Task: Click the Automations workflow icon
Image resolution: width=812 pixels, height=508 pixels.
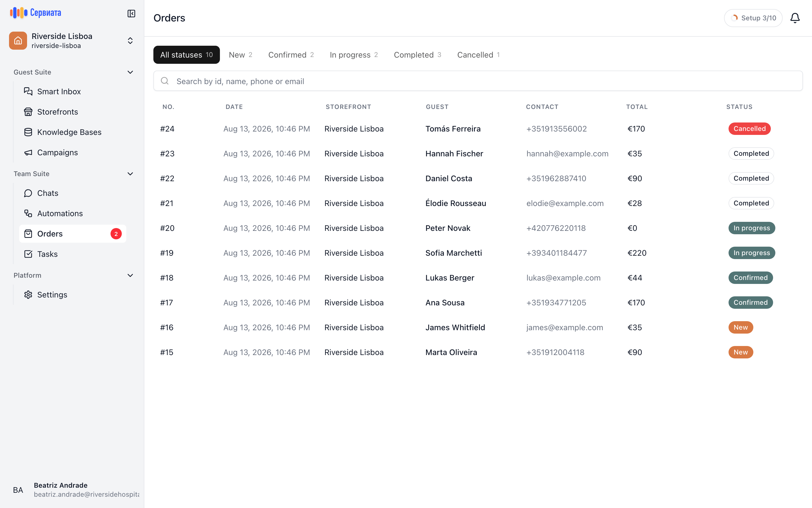Action: pyautogui.click(x=28, y=213)
